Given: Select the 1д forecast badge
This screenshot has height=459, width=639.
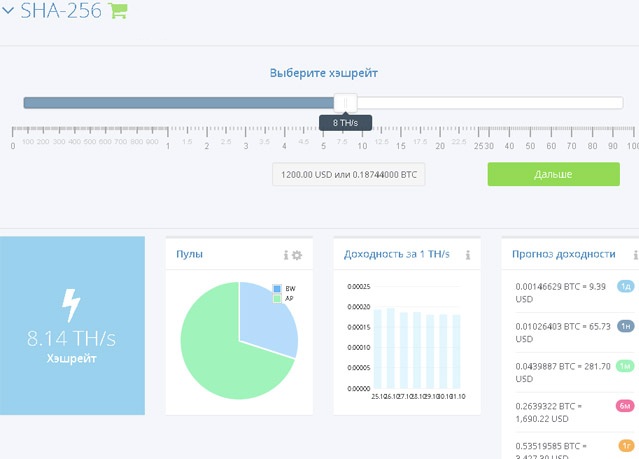Looking at the screenshot, I should pos(626,287).
